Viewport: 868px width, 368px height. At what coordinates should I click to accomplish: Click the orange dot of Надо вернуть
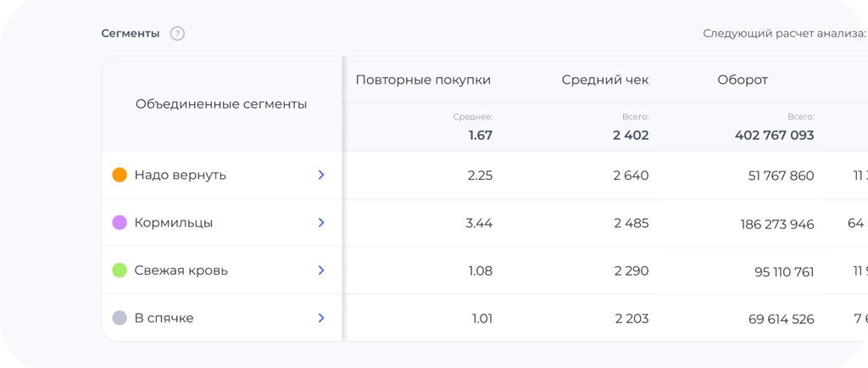120,175
